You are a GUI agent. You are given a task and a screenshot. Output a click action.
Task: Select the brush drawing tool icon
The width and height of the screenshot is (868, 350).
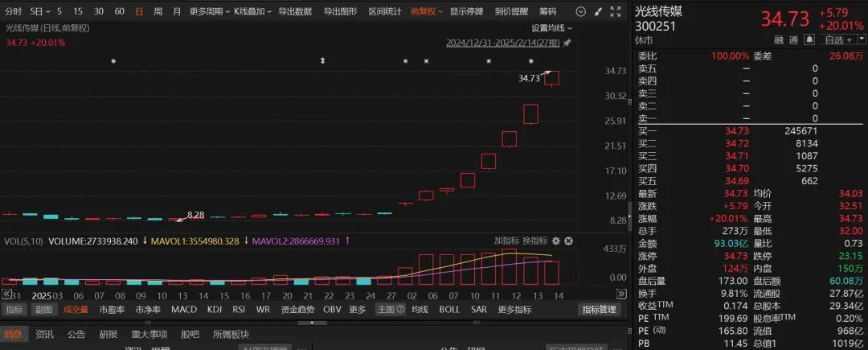tap(598, 11)
